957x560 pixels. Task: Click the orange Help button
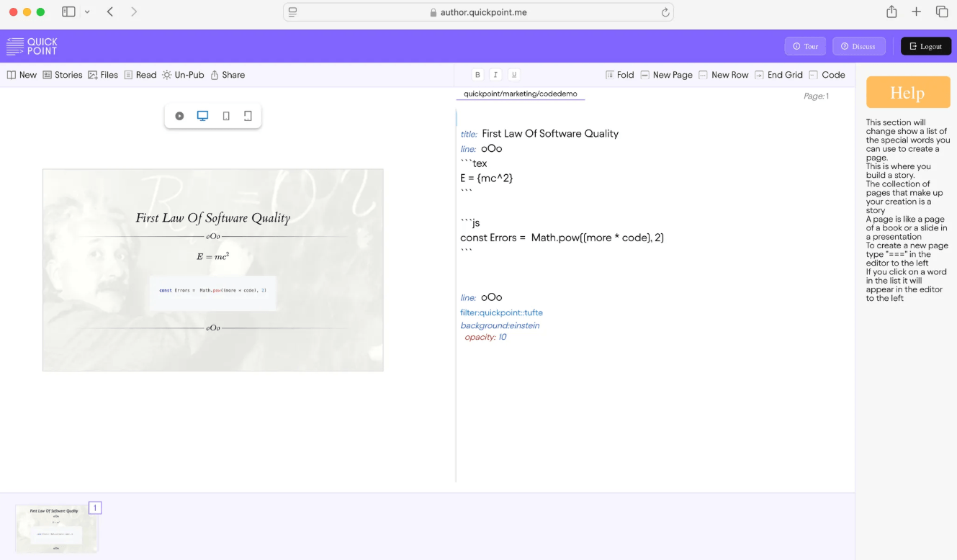[x=908, y=92]
